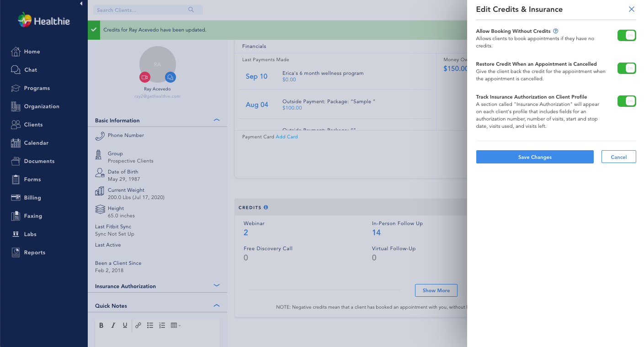Screen dimensions: 644x347
Task: Click the Documents folder icon in sidebar
Action: [x=16, y=161]
